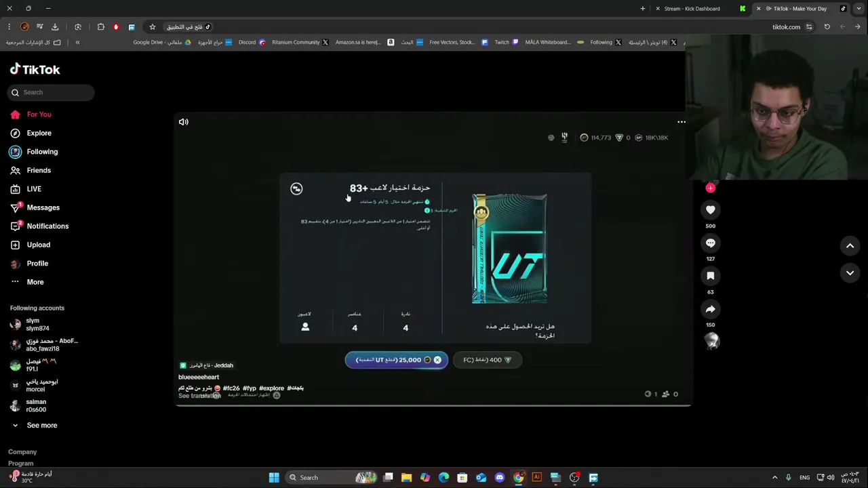Open the Ritanium Community bookmark
Viewport: 868px width, 488px height.
(300, 42)
